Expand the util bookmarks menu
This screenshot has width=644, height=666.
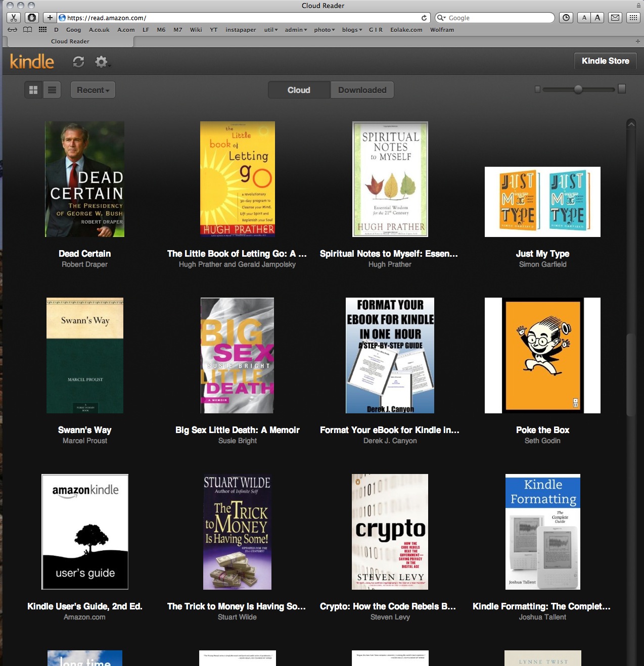(270, 30)
